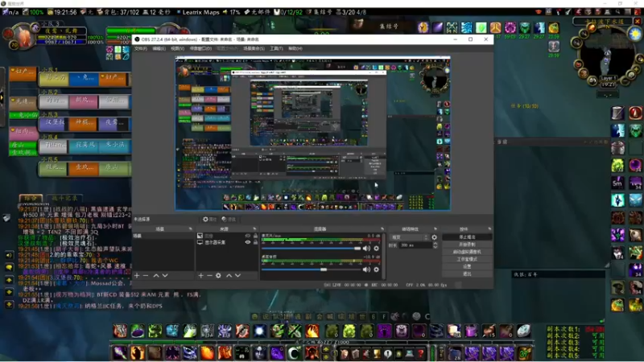The width and height of the screenshot is (644, 362).
Task: Select the 图像 source row
Action: [x=227, y=236]
